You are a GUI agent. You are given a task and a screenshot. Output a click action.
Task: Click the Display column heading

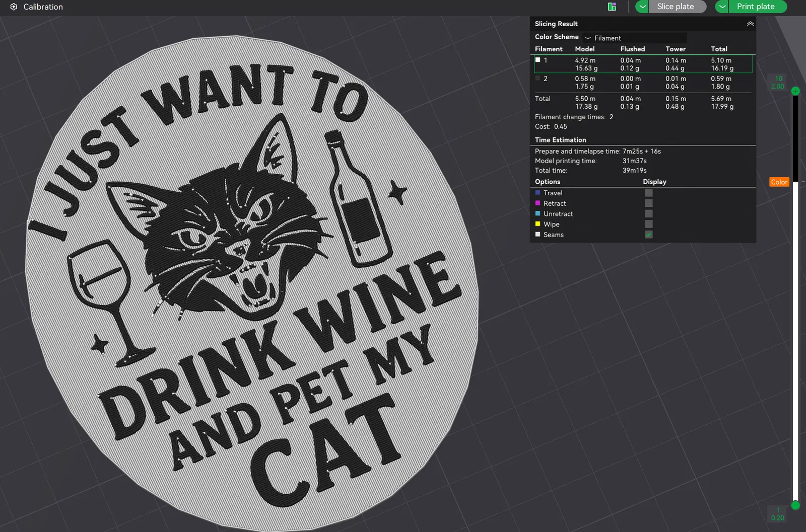click(x=655, y=182)
